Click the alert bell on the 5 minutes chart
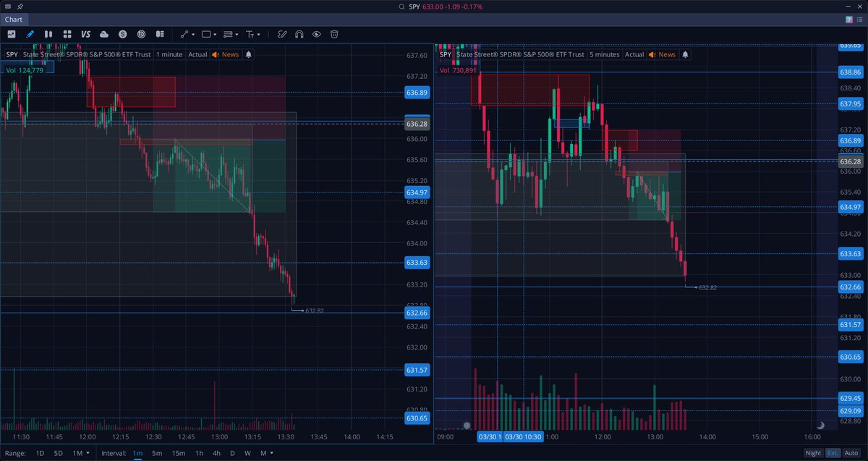 [685, 54]
